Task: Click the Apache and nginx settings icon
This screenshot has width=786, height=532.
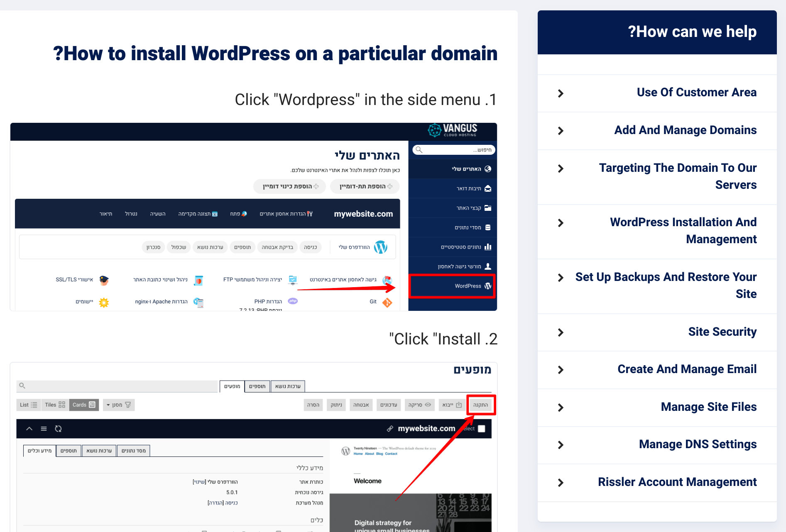Action: click(x=198, y=303)
